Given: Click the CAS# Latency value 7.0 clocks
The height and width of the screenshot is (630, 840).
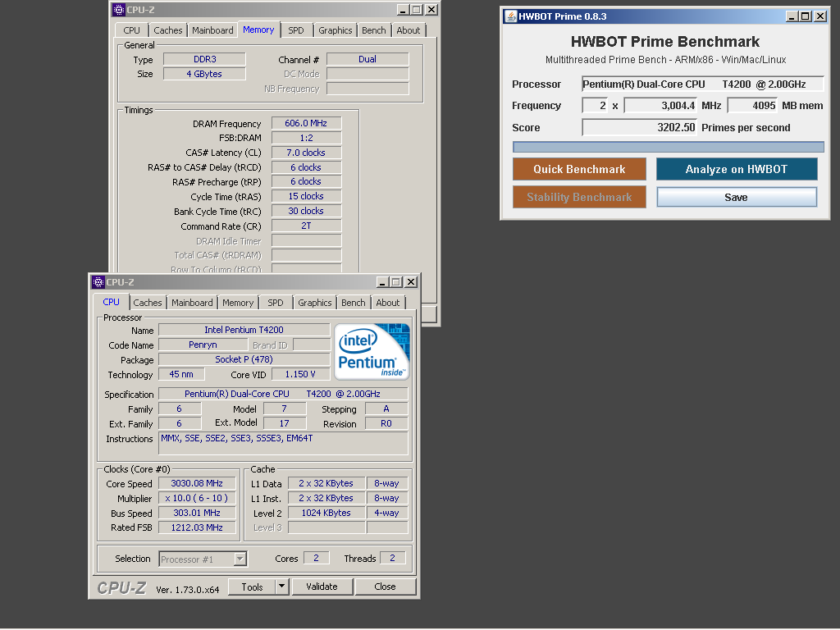Looking at the screenshot, I should click(x=306, y=153).
